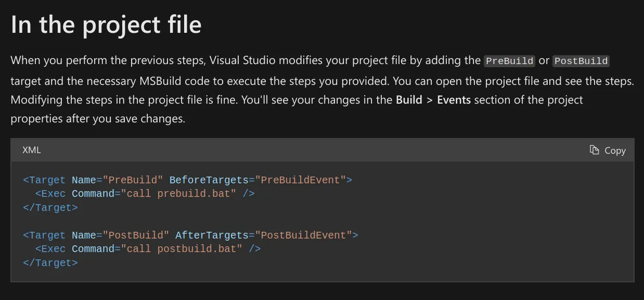Click the last closing </Target> tag
This screenshot has height=300, width=644.
coord(50,262)
